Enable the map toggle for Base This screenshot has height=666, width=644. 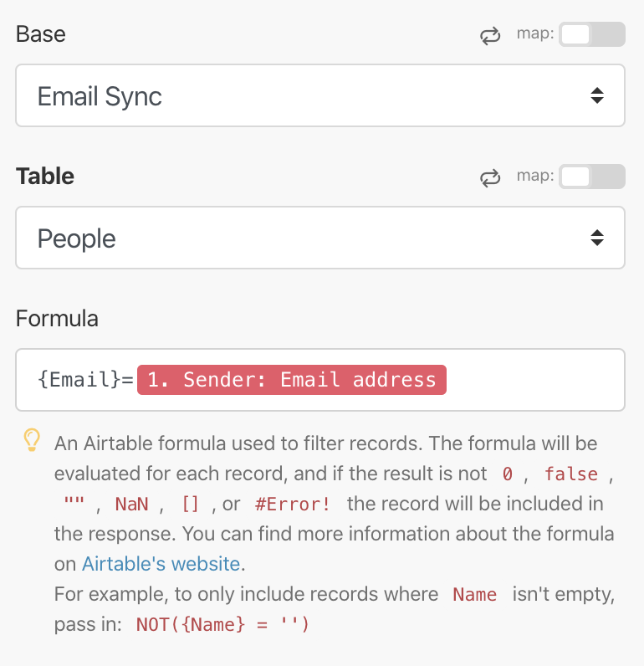pyautogui.click(x=592, y=34)
